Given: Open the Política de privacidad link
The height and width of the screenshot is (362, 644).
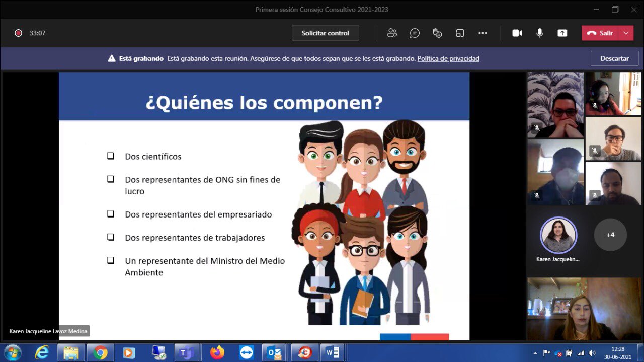Looking at the screenshot, I should tap(448, 58).
